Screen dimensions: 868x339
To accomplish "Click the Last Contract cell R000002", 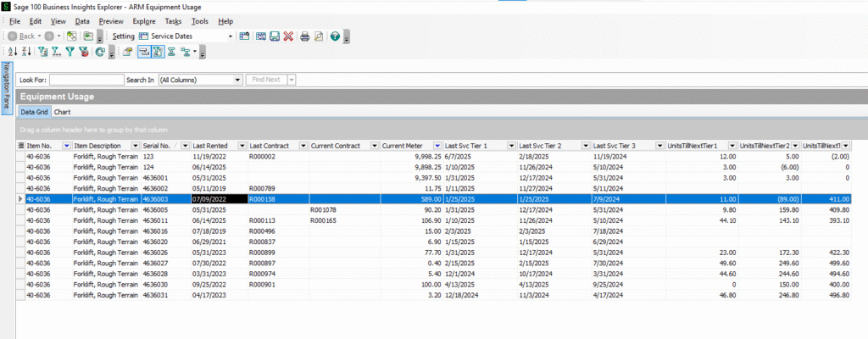I will 263,157.
